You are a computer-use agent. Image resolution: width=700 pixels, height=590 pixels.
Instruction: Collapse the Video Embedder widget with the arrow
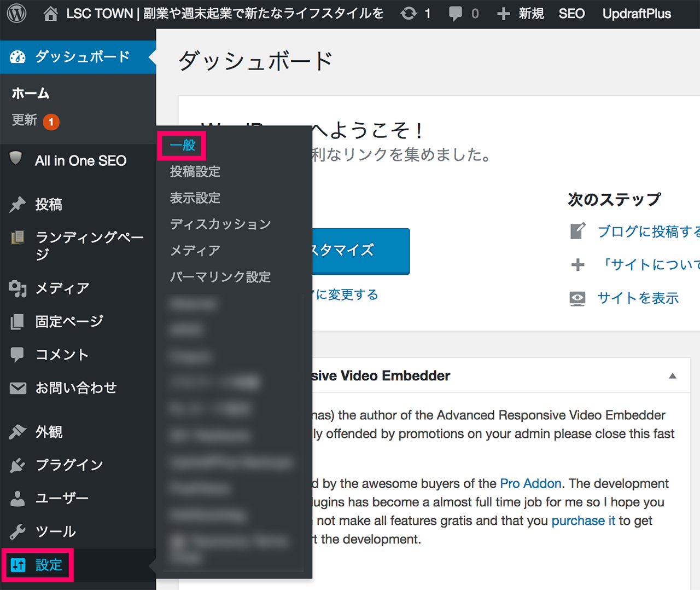point(673,376)
